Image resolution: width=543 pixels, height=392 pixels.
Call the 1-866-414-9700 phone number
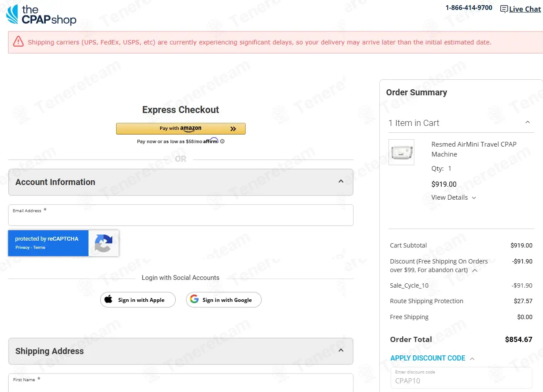[x=469, y=8]
